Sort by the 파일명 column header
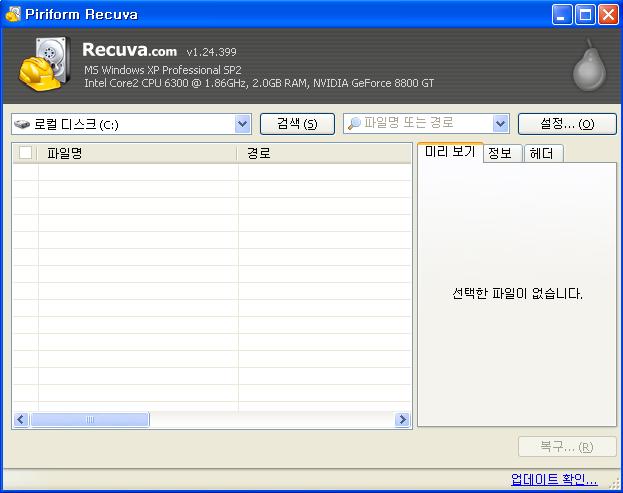 coord(137,153)
